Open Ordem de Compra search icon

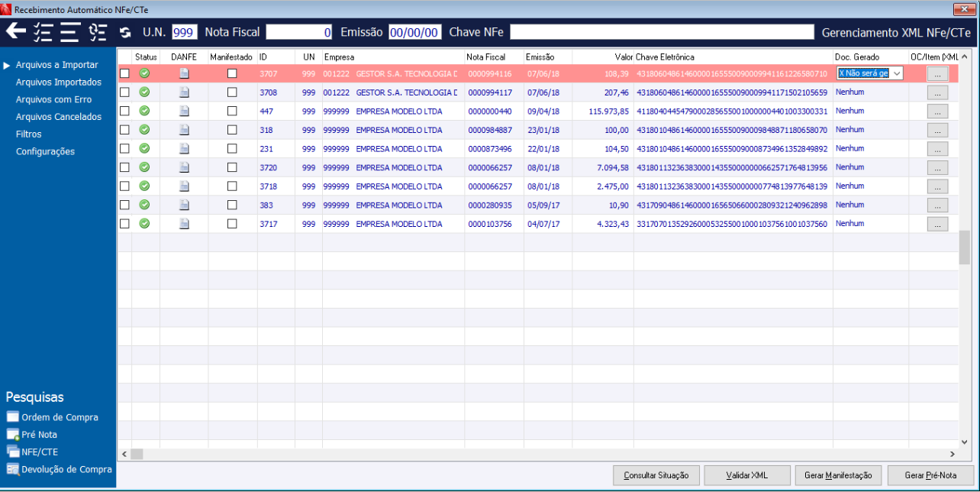12,417
